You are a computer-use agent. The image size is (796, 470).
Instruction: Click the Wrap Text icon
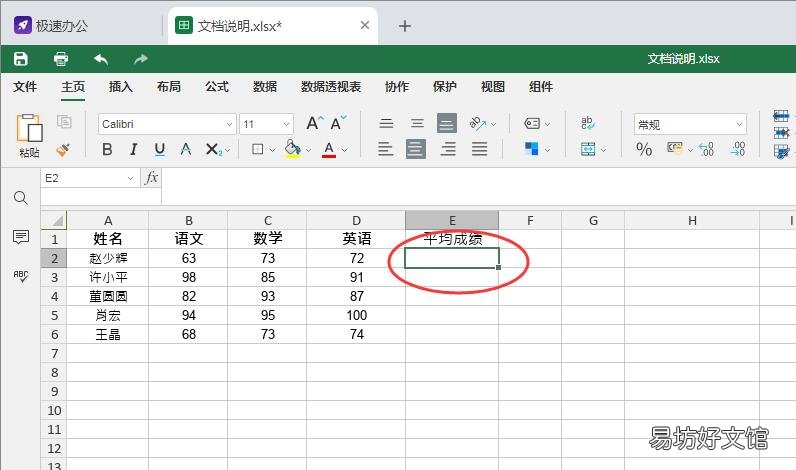(x=587, y=123)
